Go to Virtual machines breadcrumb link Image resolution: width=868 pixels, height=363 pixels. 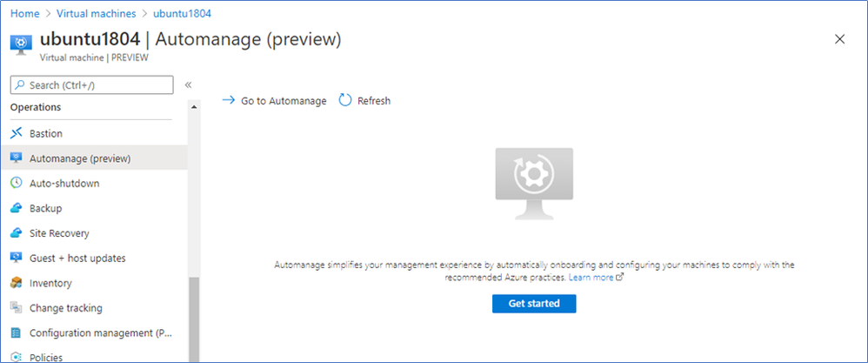click(97, 13)
